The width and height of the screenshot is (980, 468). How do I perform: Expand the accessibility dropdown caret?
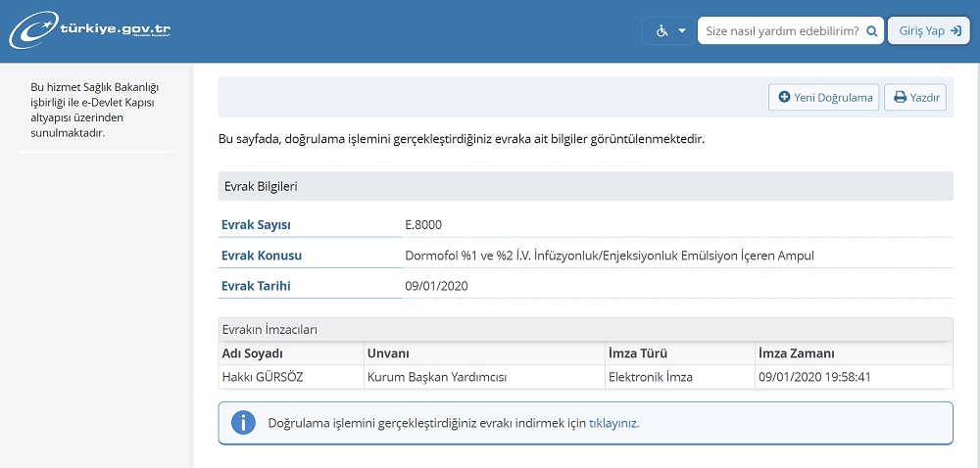[x=682, y=31]
